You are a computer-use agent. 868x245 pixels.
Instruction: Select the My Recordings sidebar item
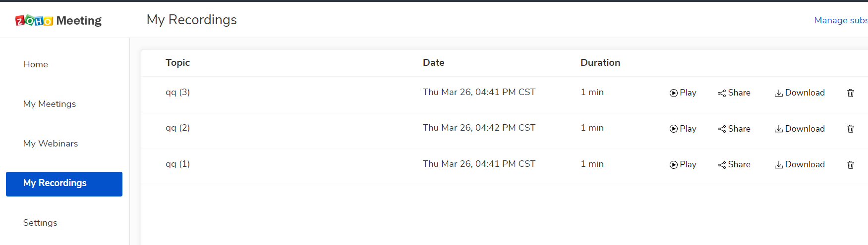coord(64,184)
